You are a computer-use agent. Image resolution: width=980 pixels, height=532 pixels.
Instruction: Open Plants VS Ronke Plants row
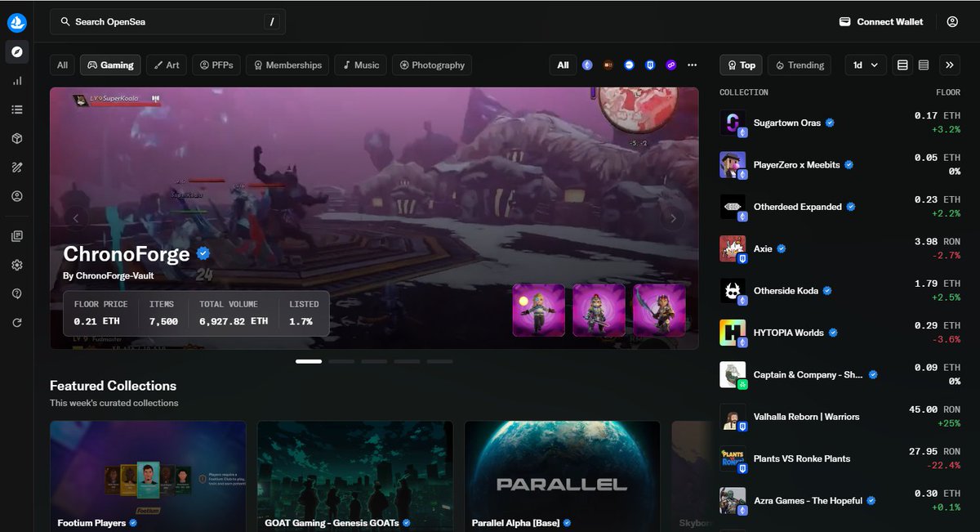(840, 458)
